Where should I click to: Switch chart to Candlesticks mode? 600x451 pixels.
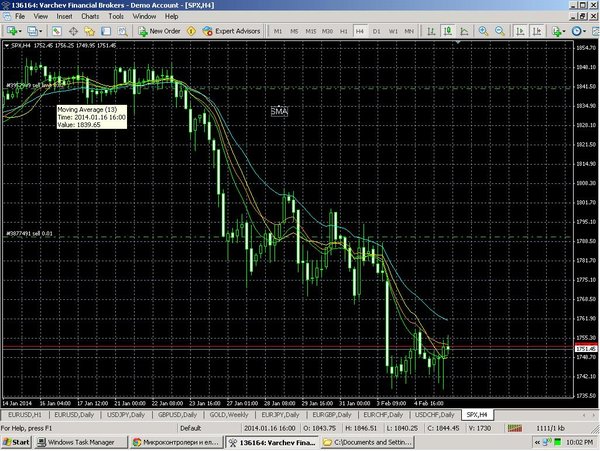coord(447,31)
